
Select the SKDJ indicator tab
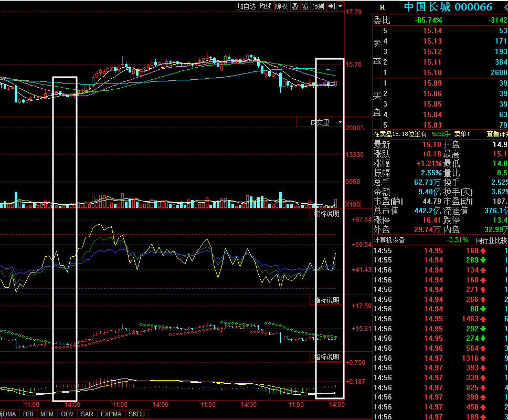tap(137, 414)
